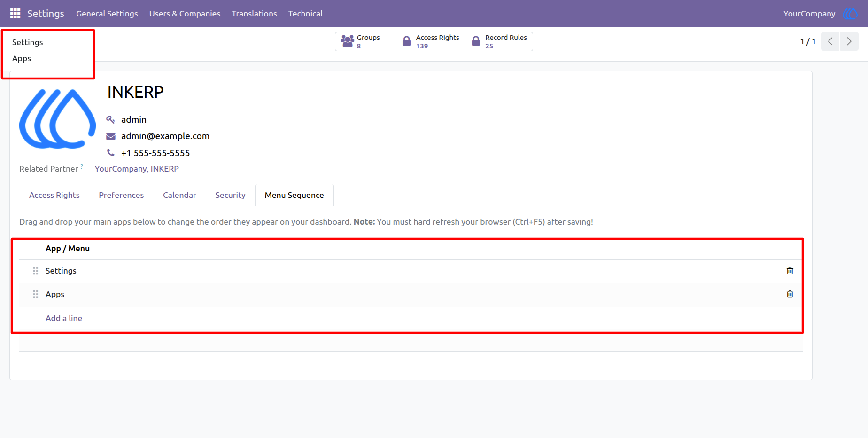Open Record Rules lock stat button
This screenshot has width=868, height=438.
[499, 41]
